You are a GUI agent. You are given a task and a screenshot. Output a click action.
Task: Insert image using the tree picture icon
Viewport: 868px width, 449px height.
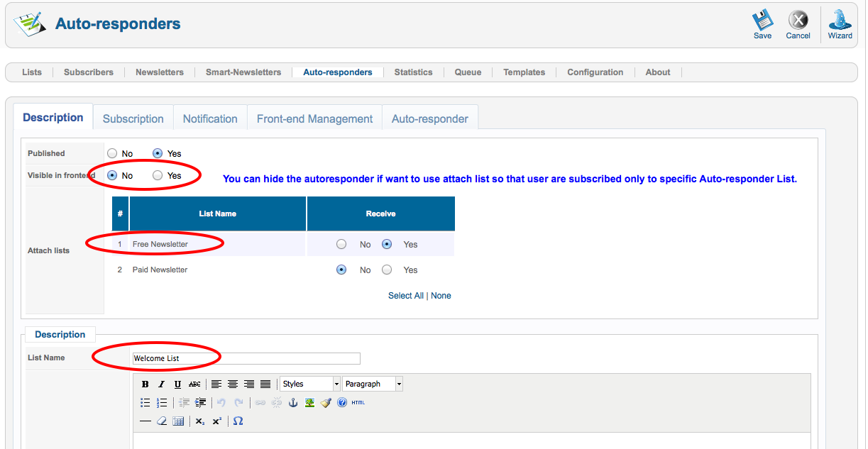tap(309, 402)
